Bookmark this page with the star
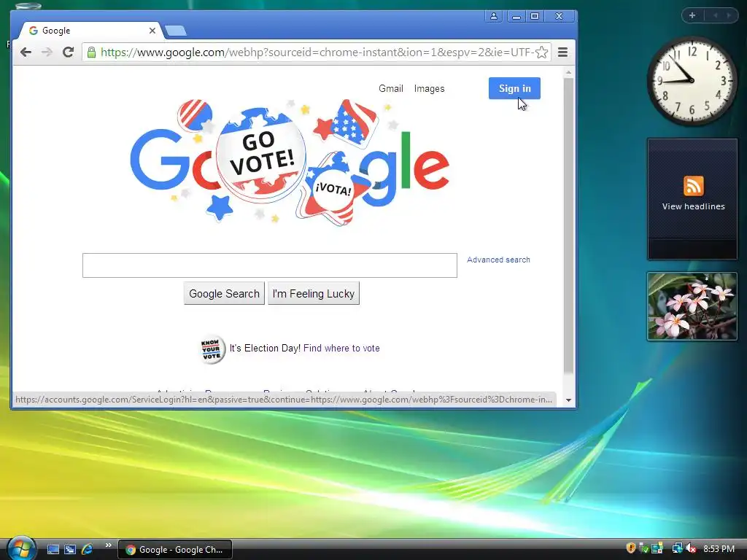This screenshot has height=560, width=747. point(541,52)
